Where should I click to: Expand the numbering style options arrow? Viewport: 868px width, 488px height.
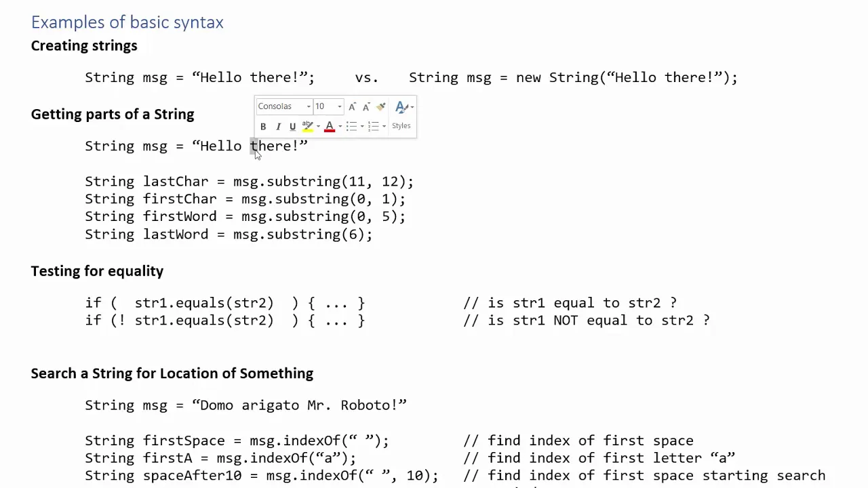tap(384, 126)
